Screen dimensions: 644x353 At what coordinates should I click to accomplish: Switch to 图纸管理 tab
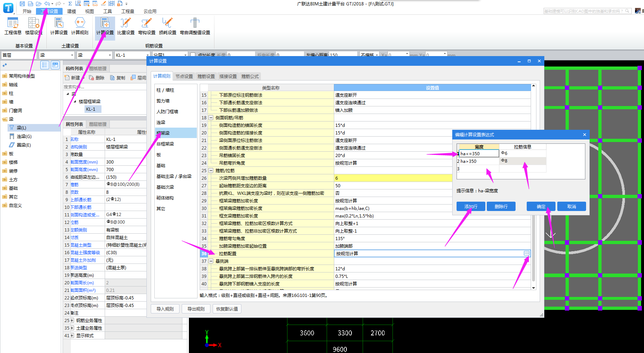(x=98, y=68)
